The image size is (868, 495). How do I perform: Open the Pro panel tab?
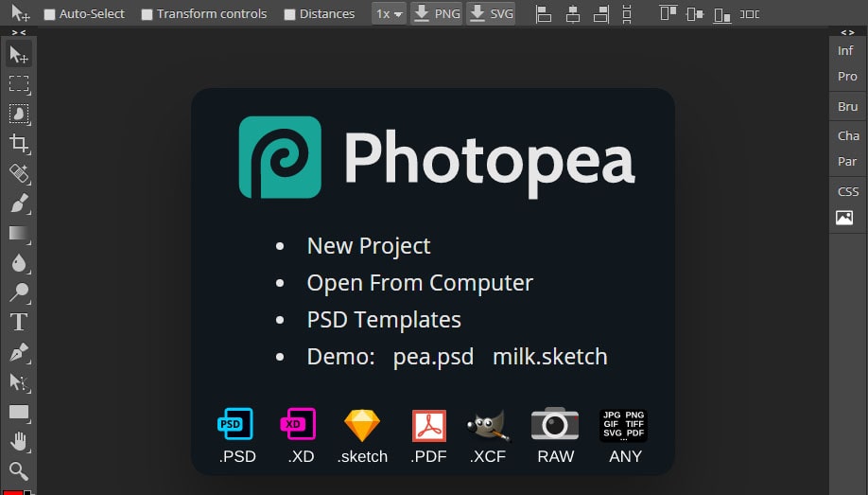click(847, 77)
